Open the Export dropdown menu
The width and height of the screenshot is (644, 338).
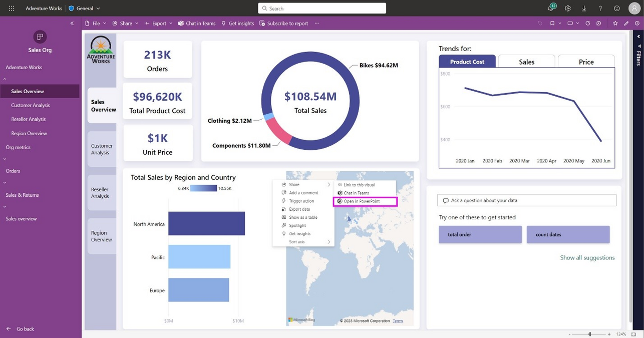point(158,23)
